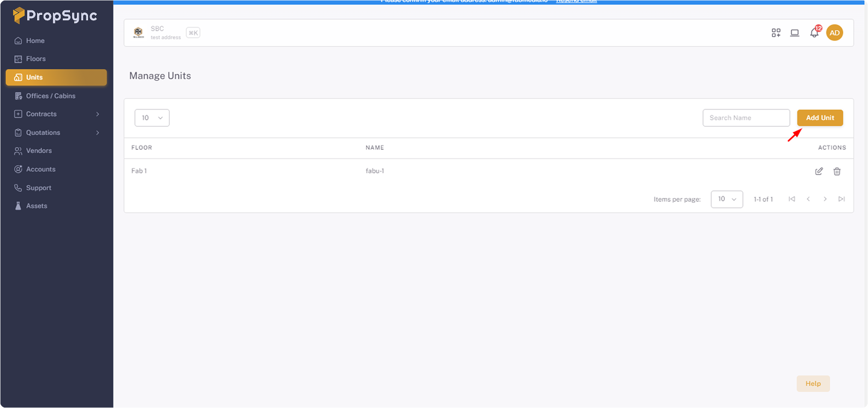868x408 pixels.
Task: Focus the Search Name field
Action: (x=746, y=118)
